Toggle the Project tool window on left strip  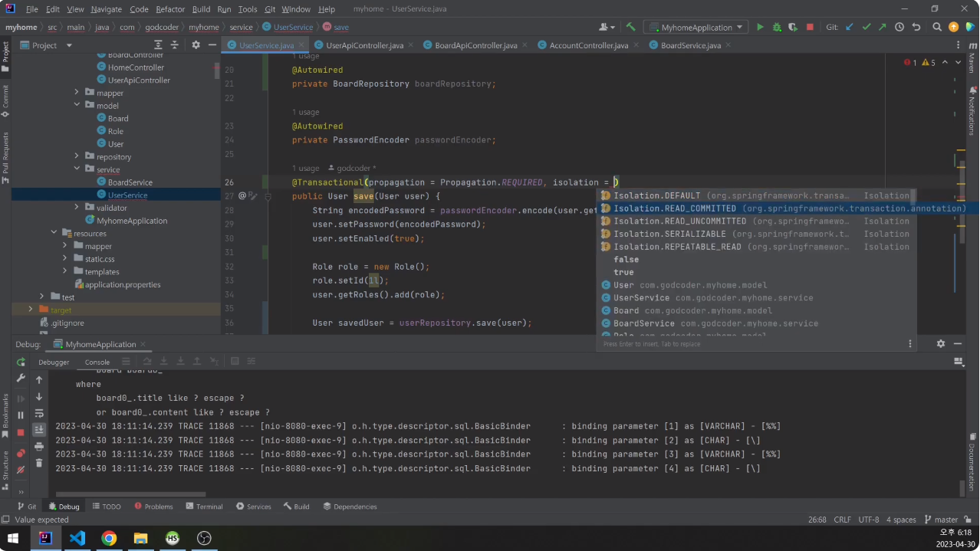5,57
